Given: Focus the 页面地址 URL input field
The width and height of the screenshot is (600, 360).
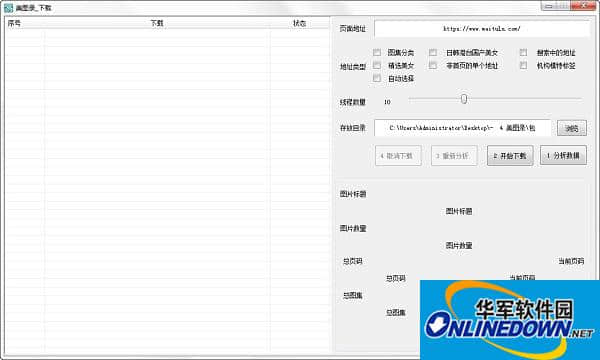Looking at the screenshot, I should 482,29.
